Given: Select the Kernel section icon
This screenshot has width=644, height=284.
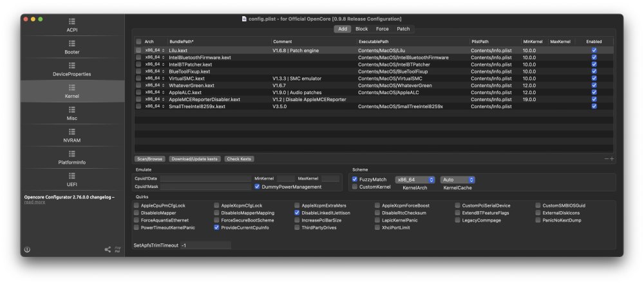Looking at the screenshot, I should click(x=72, y=88).
